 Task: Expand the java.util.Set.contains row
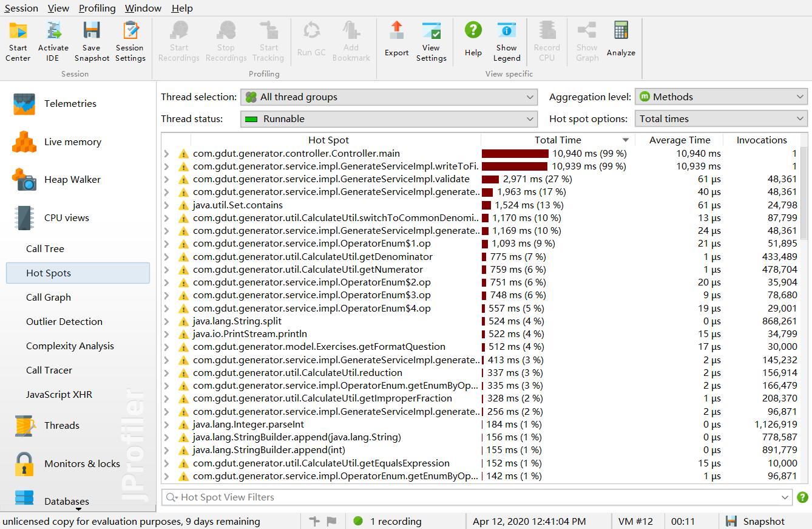[167, 205]
